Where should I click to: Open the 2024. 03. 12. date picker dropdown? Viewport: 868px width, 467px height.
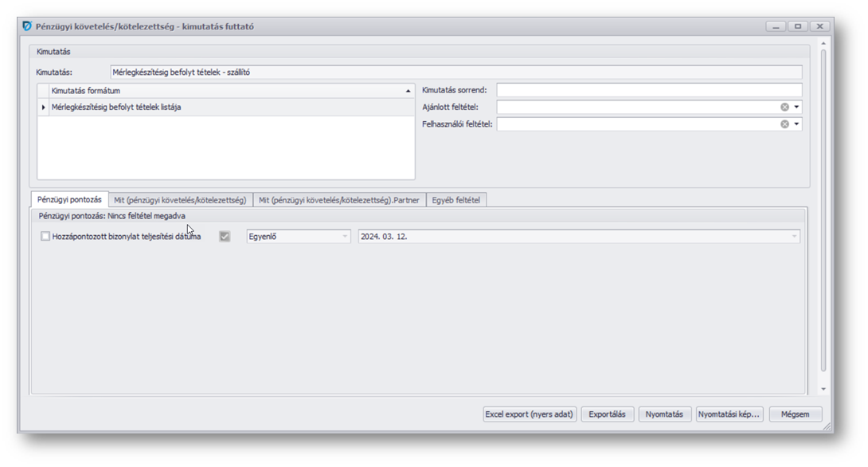pyautogui.click(x=794, y=237)
